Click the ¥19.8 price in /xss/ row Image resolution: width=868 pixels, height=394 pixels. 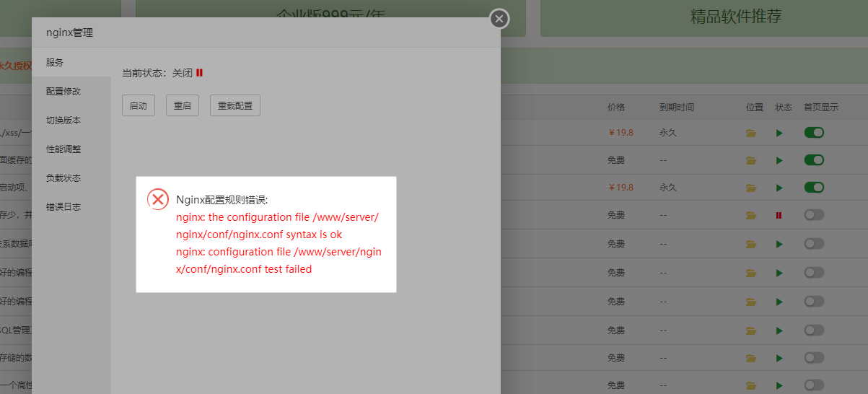click(x=621, y=133)
